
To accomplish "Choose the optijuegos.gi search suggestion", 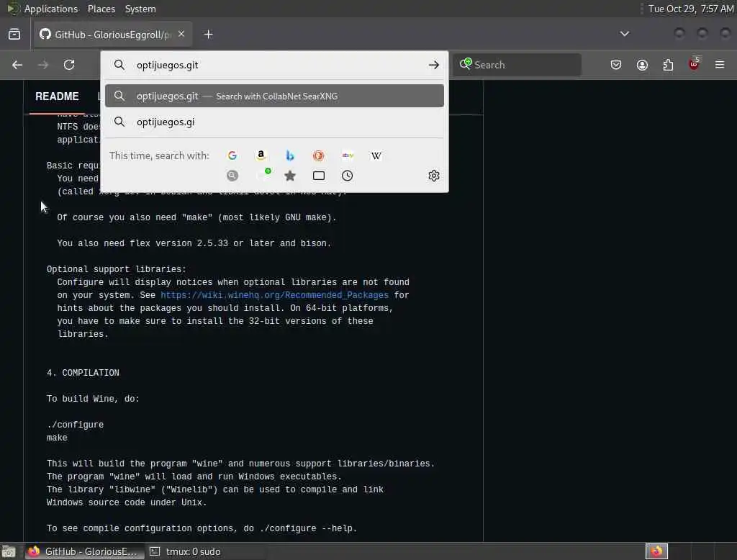I will [x=274, y=122].
